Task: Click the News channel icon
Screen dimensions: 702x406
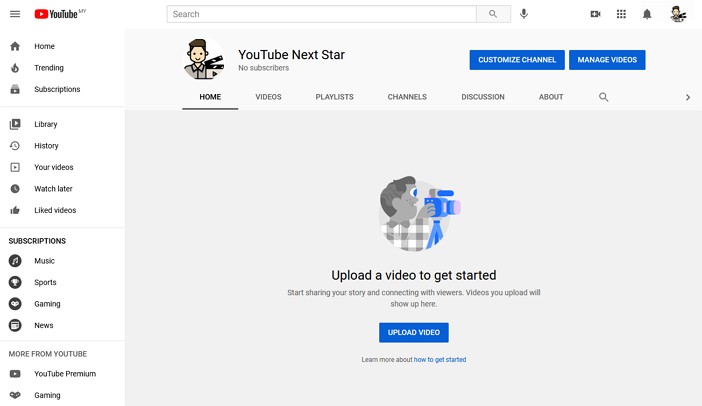Action: click(x=15, y=325)
